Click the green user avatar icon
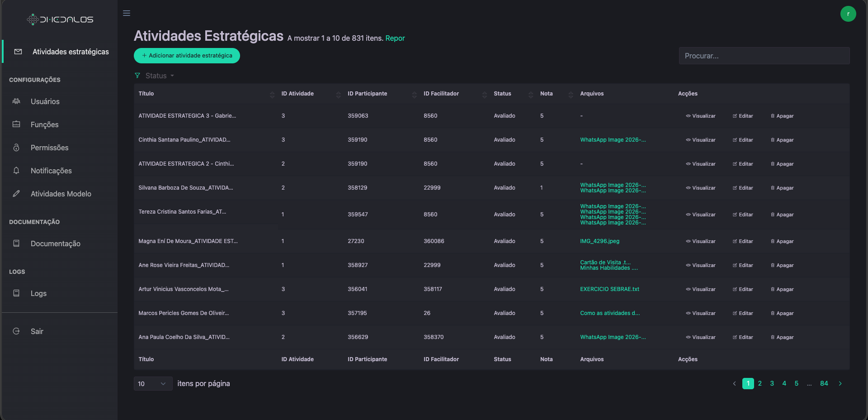This screenshot has height=420, width=868. point(848,14)
